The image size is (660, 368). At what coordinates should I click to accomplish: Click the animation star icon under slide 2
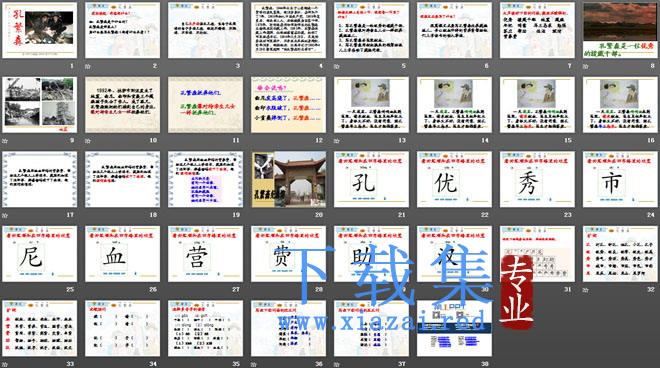(88, 66)
